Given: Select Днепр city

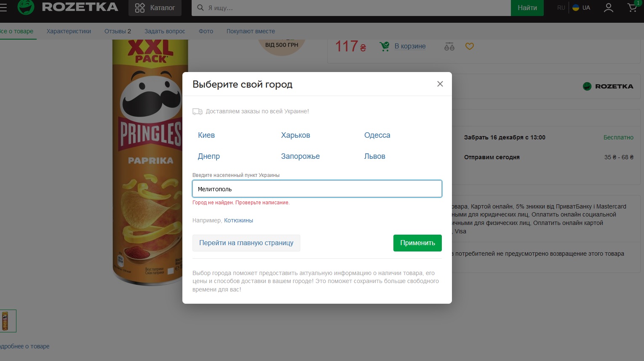Looking at the screenshot, I should click(209, 156).
